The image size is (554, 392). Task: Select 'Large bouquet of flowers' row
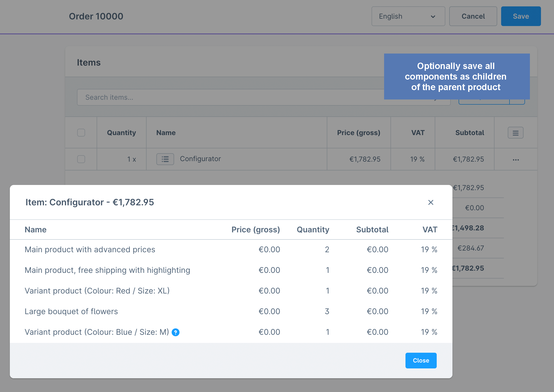point(231,311)
